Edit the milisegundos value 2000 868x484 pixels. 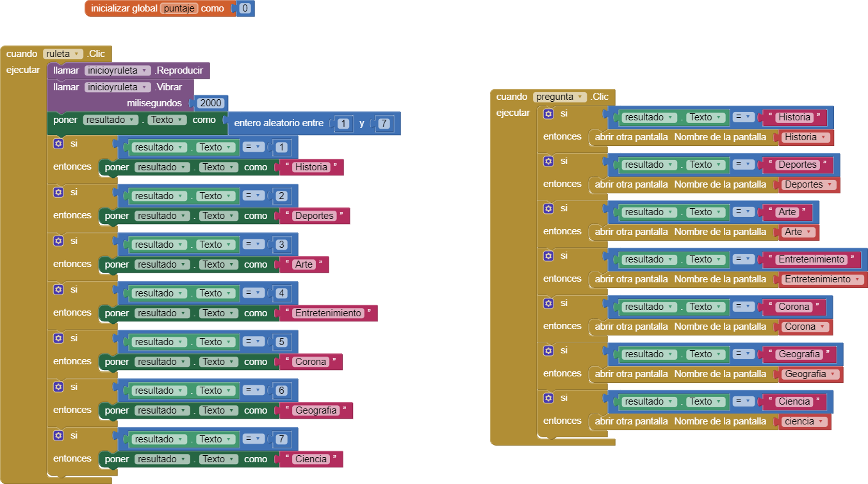(x=211, y=103)
